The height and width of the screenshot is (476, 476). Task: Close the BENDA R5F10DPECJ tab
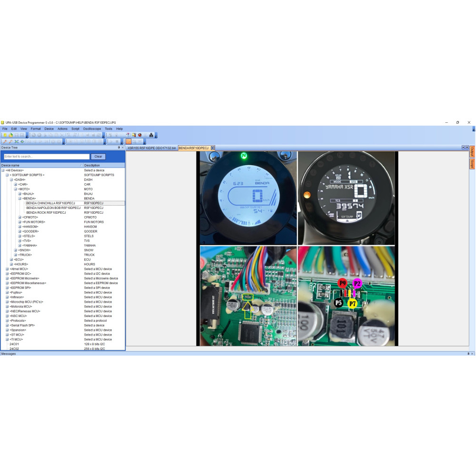213,148
